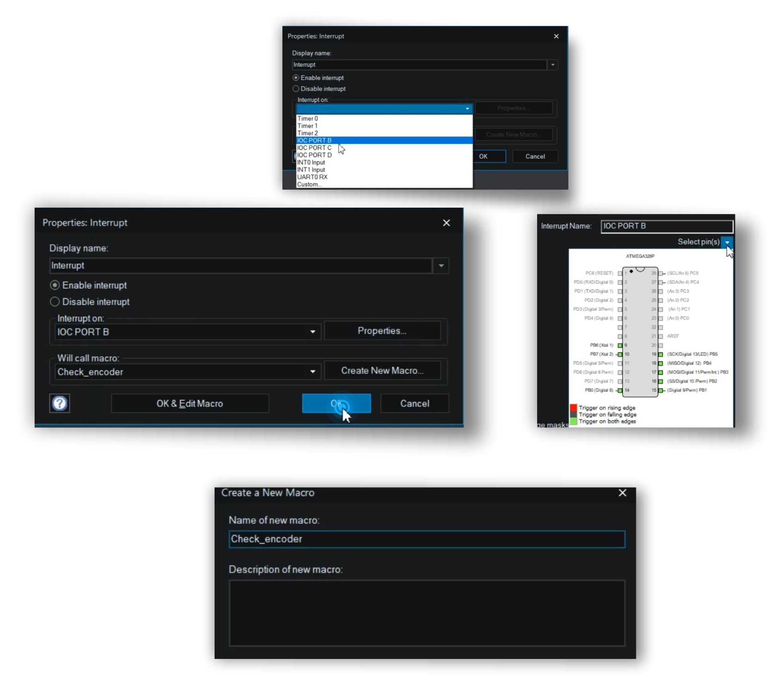Toggle pin 19 PB5 SCK square
The width and height of the screenshot is (784, 688).
coord(660,354)
